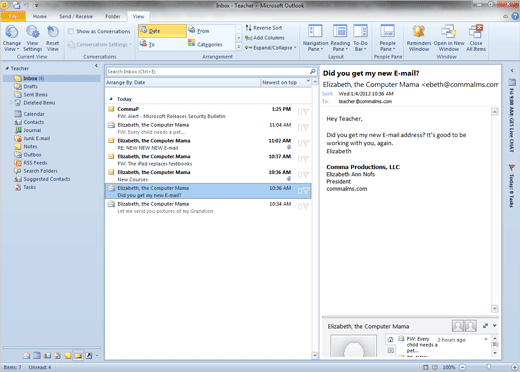Flag the CommaP message

pos(305,112)
